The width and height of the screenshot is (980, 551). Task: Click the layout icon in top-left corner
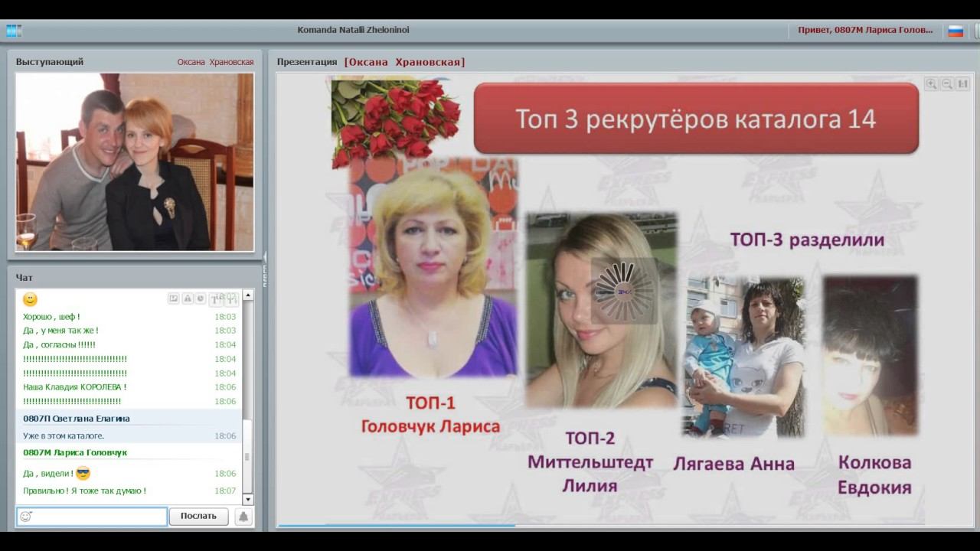click(14, 31)
